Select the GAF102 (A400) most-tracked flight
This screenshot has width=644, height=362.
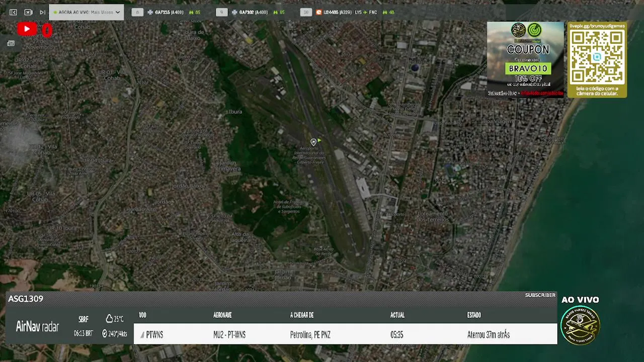click(x=253, y=12)
